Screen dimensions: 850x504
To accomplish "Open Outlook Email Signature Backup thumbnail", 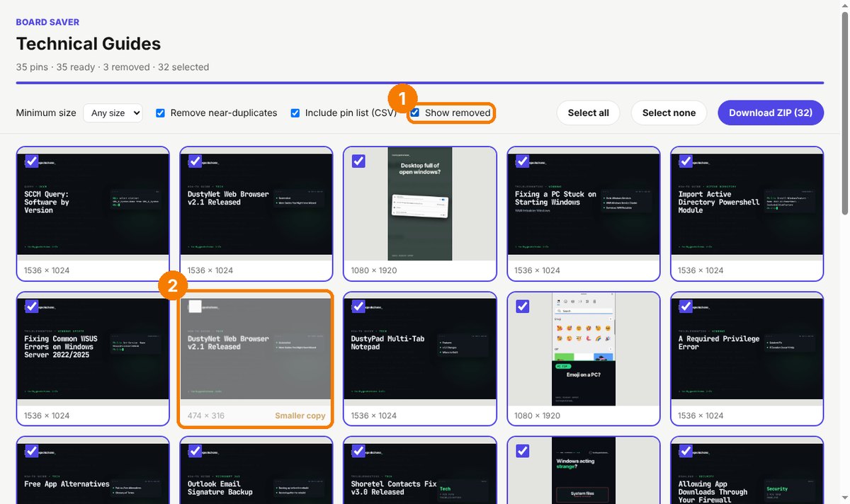I will click(256, 471).
